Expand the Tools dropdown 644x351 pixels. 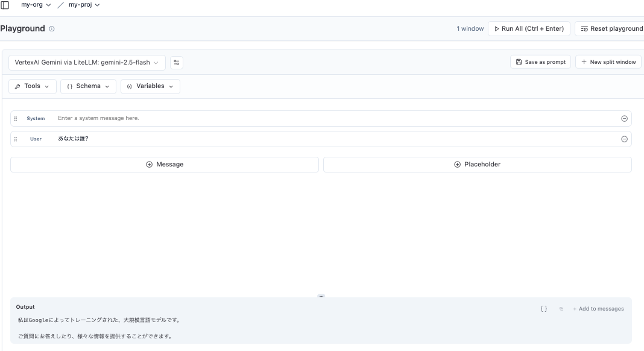pyautogui.click(x=33, y=86)
